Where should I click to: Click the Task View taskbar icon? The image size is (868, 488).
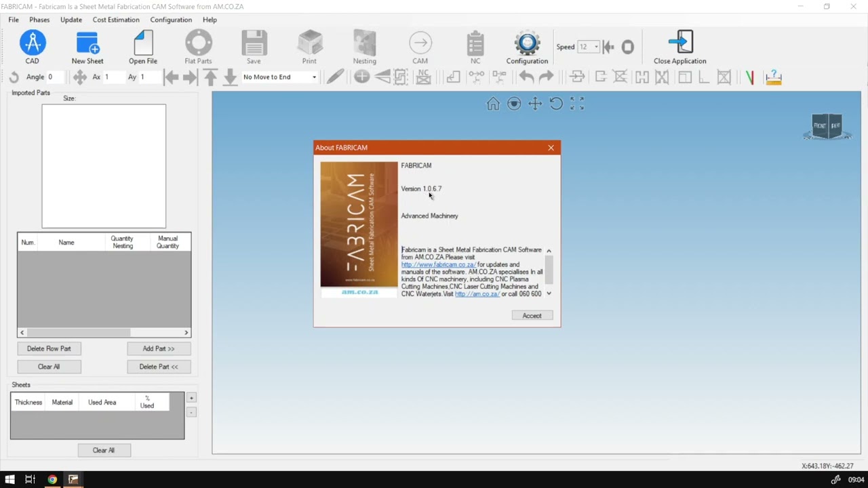(x=30, y=480)
